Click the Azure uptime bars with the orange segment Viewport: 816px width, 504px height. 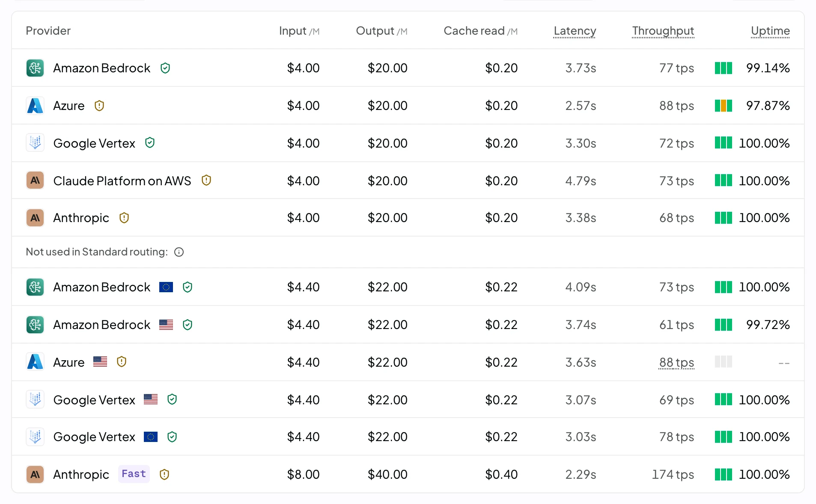[724, 106]
